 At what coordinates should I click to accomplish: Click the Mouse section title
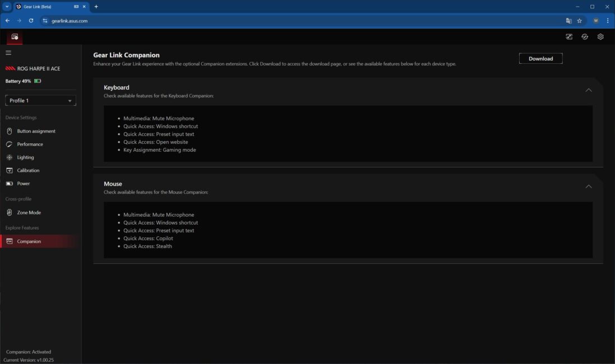[113, 184]
